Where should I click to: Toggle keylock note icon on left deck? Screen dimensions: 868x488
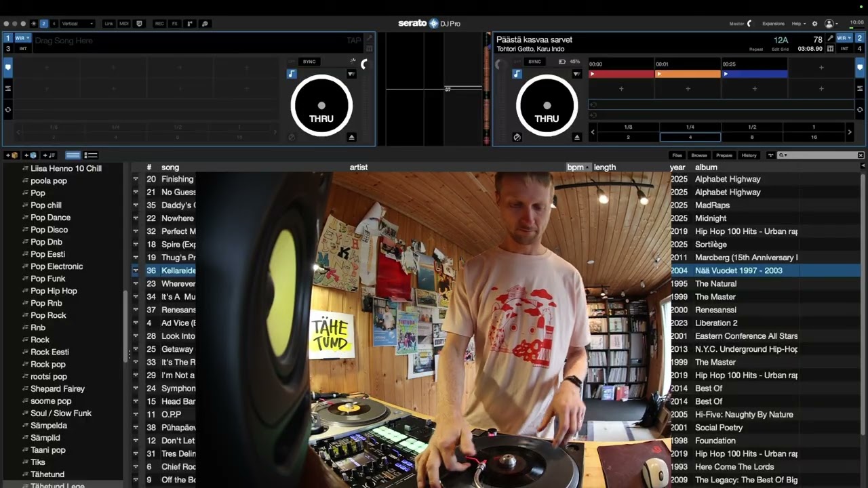(292, 74)
